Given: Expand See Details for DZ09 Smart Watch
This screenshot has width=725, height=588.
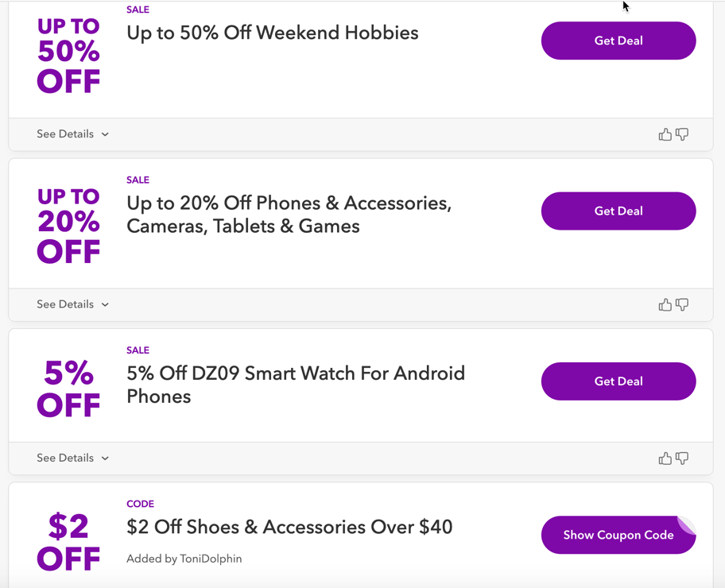Looking at the screenshot, I should [x=72, y=458].
